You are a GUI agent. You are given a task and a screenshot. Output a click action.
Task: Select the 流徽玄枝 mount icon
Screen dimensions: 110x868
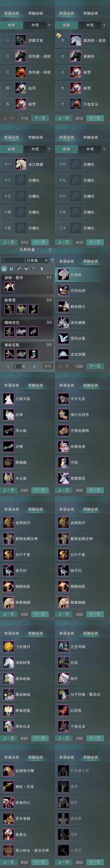(x=20, y=40)
